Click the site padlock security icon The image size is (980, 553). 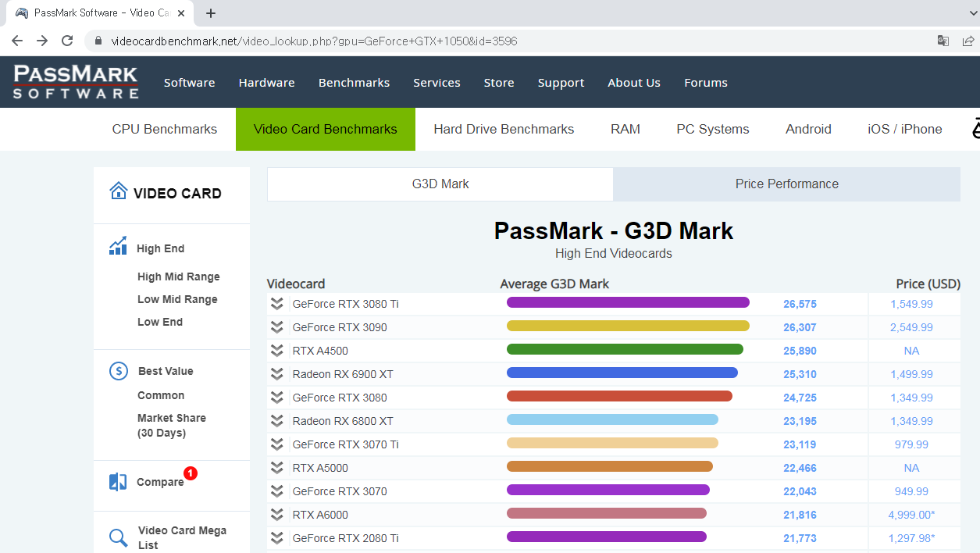98,41
